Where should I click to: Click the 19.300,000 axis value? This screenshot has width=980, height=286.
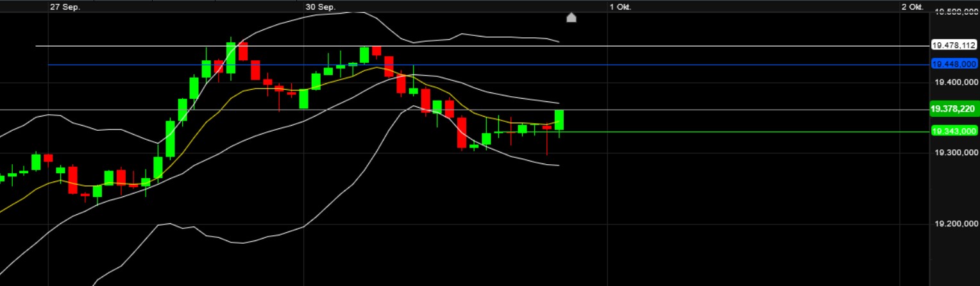click(955, 153)
